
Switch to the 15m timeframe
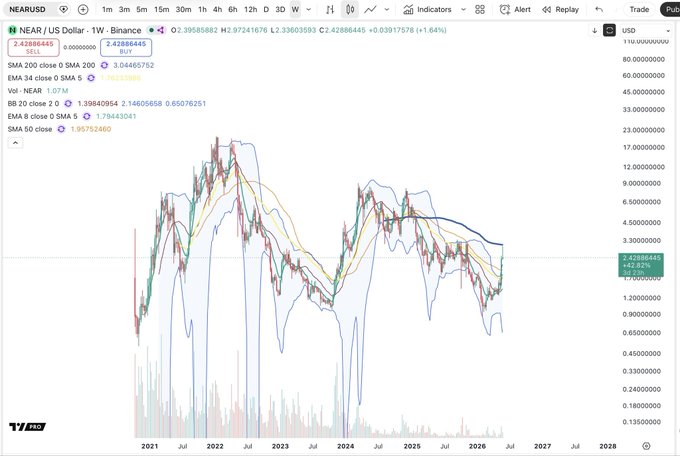click(x=162, y=9)
